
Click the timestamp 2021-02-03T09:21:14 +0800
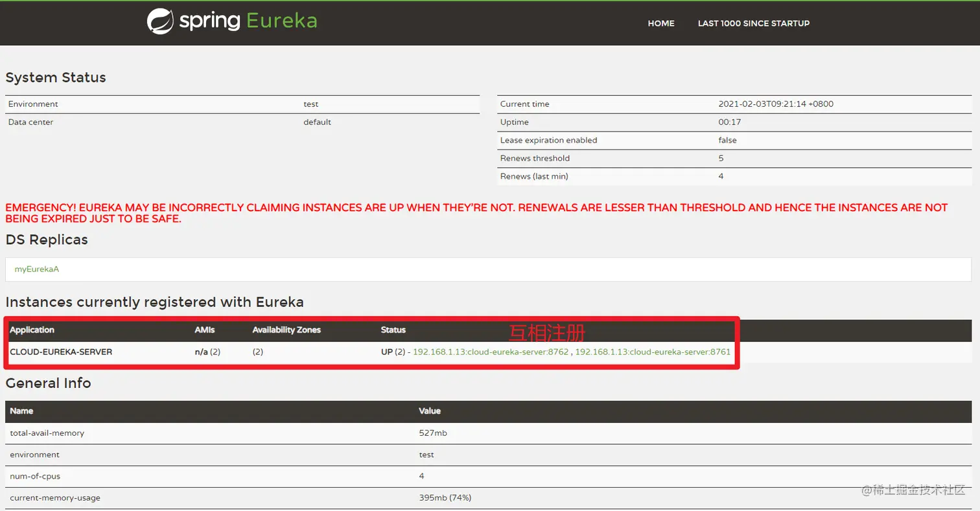click(776, 104)
